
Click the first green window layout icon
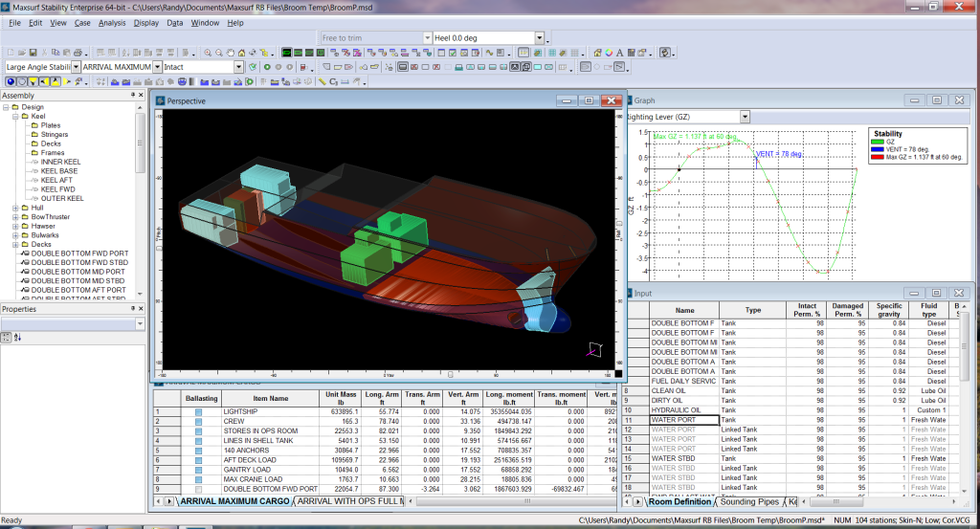[x=286, y=53]
